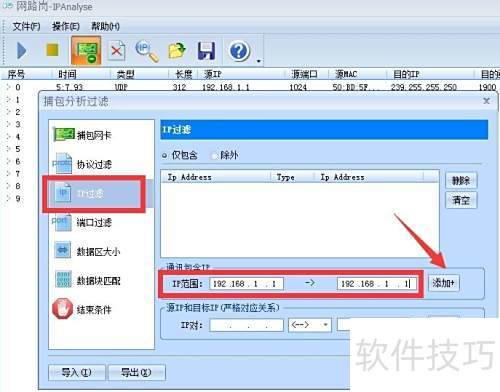Screen dimensions: 500x392
Task: Click the 源IP column header
Action: click(241, 74)
